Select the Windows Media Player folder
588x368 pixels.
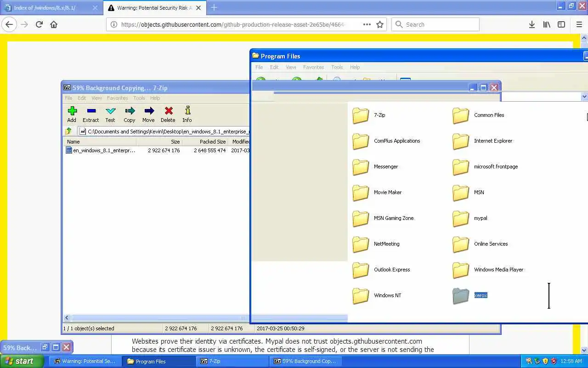pyautogui.click(x=488, y=270)
